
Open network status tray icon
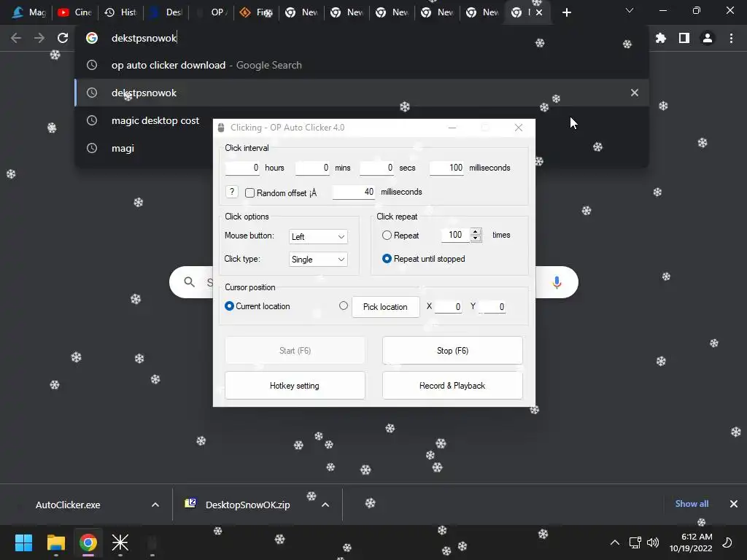point(635,542)
